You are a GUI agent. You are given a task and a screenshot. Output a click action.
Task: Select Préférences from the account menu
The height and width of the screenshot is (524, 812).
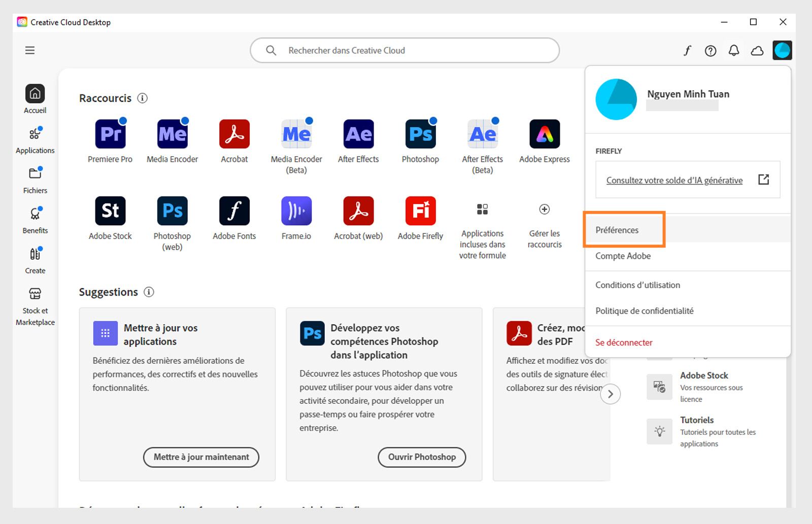pyautogui.click(x=617, y=230)
